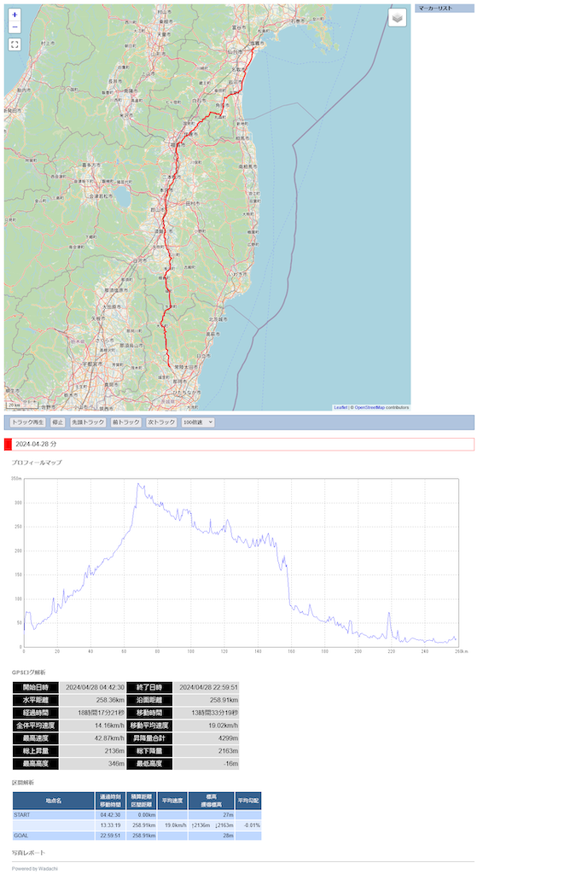Click the 前トラック button
This screenshot has width=588, height=874.
[x=125, y=422]
